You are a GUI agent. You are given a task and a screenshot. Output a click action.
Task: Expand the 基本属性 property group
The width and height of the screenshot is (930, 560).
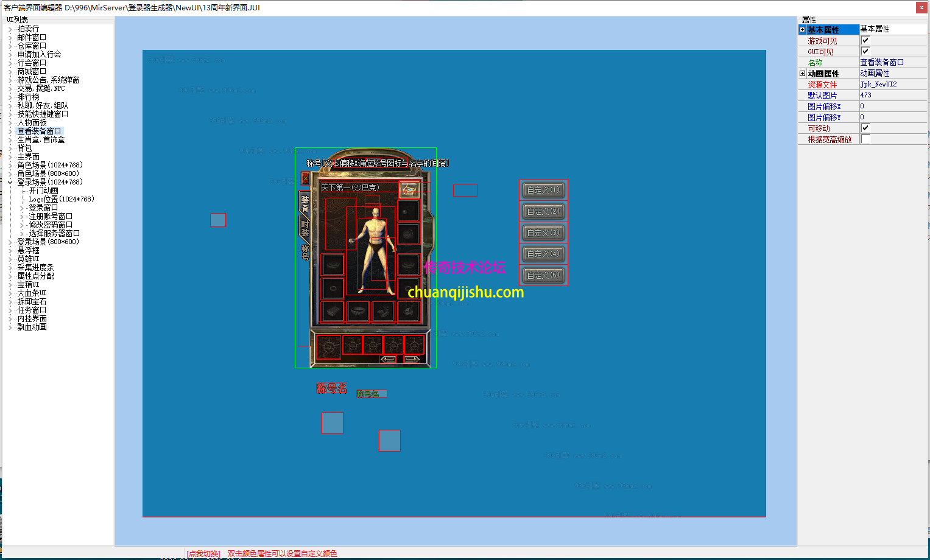(803, 29)
